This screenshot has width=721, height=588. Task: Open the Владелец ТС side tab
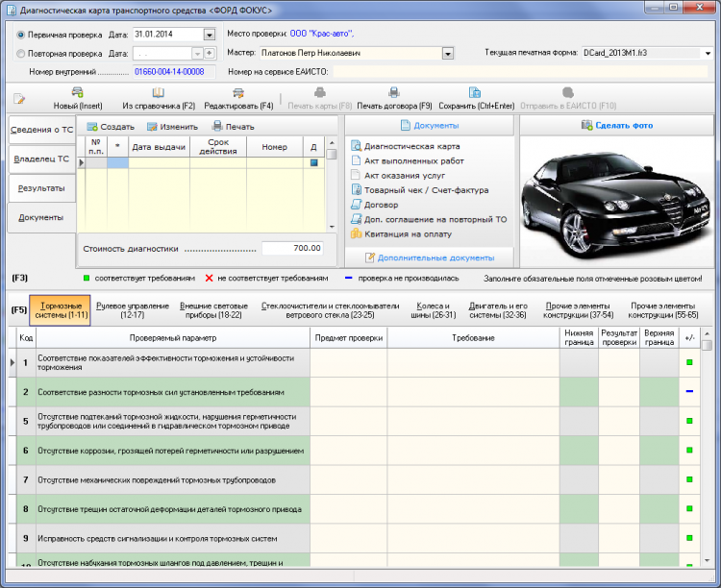[x=41, y=158]
